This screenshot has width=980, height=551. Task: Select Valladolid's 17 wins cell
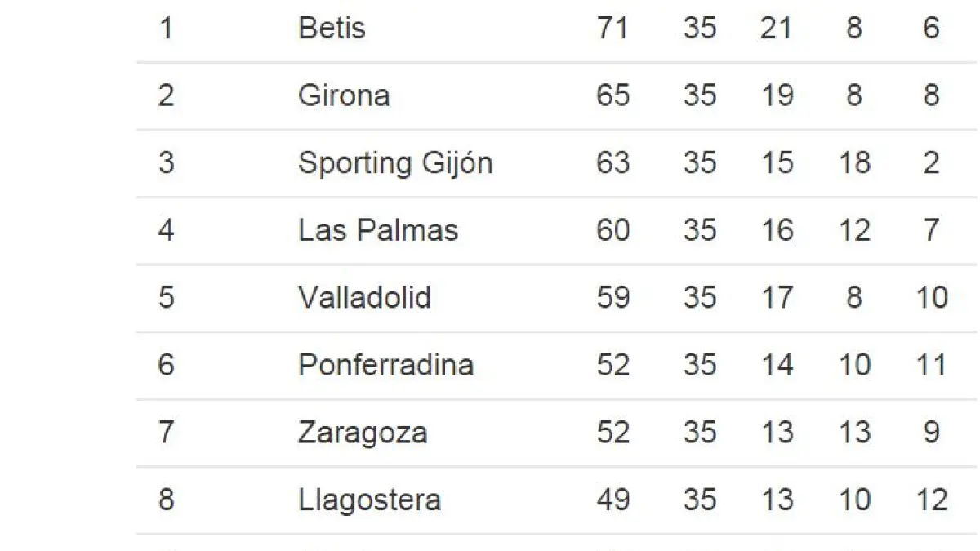(776, 297)
